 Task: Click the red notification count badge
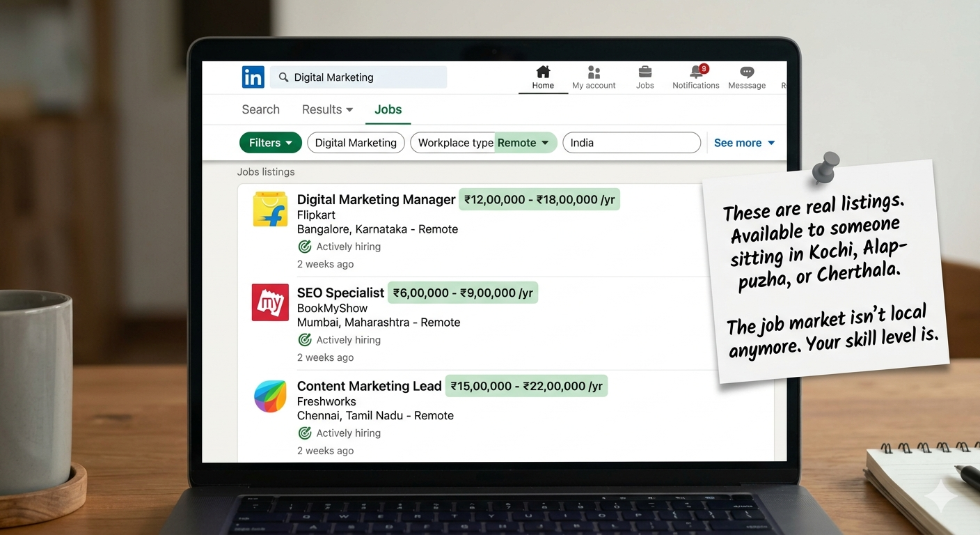coord(704,68)
